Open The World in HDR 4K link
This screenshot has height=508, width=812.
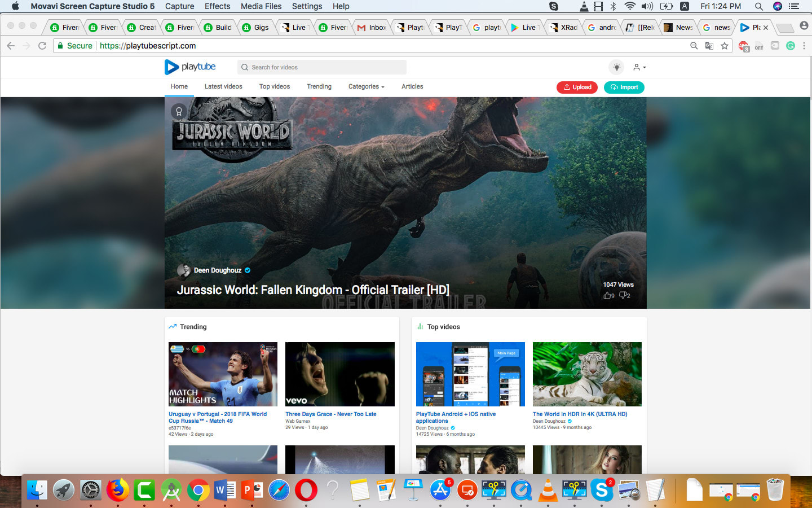click(580, 414)
